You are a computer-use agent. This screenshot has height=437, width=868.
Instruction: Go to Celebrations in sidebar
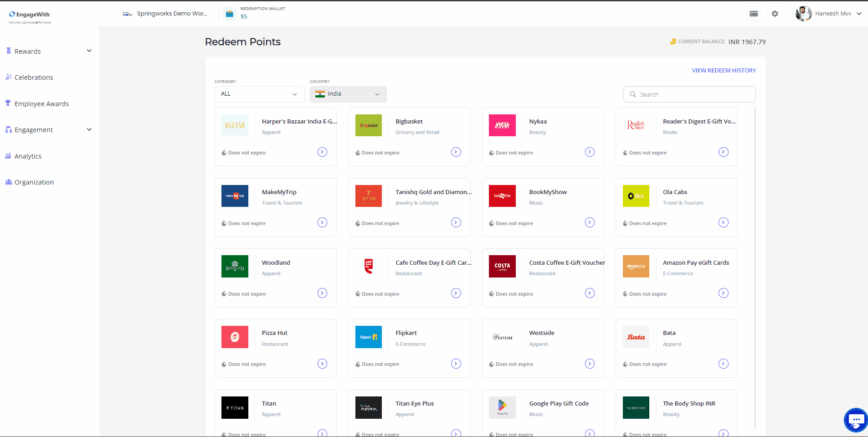point(34,77)
